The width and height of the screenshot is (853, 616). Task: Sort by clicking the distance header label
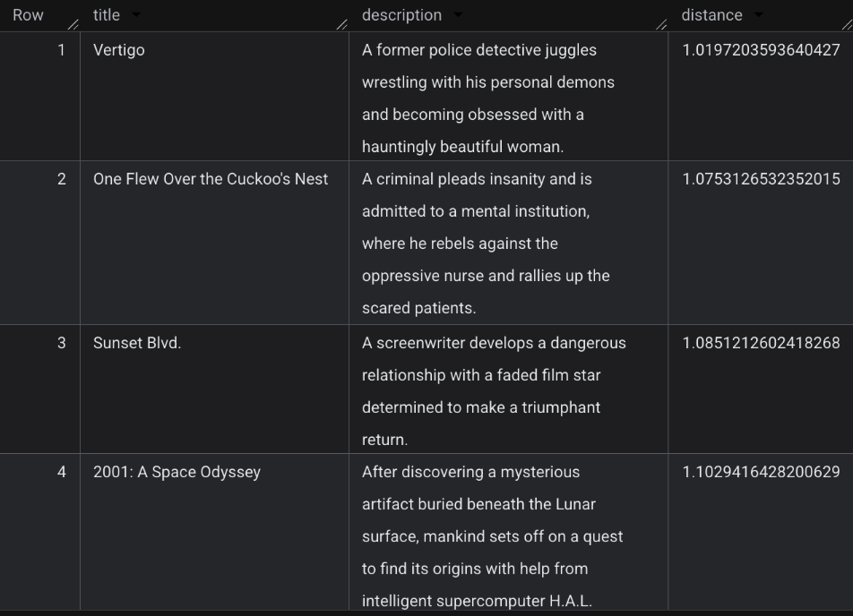(x=711, y=14)
